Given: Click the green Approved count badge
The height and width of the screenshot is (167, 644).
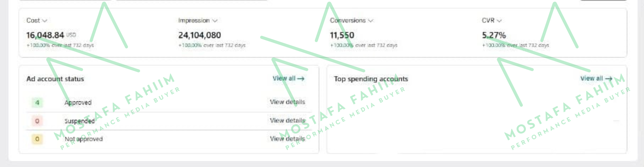Looking at the screenshot, I should coord(37,103).
